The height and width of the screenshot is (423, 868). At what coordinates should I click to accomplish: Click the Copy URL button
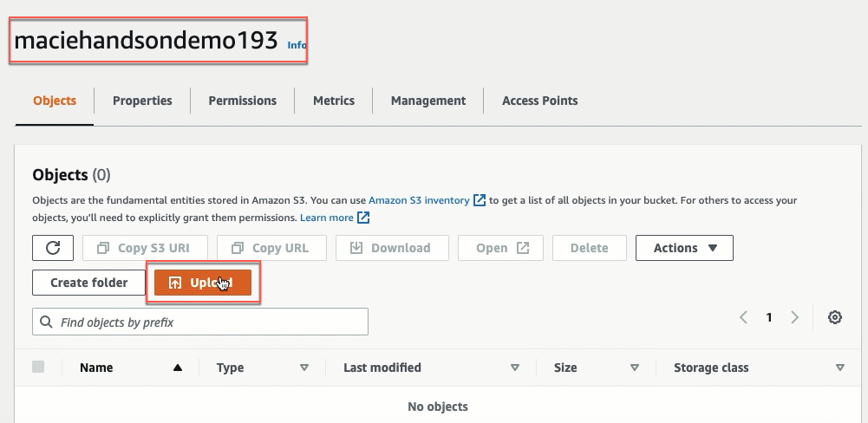271,248
